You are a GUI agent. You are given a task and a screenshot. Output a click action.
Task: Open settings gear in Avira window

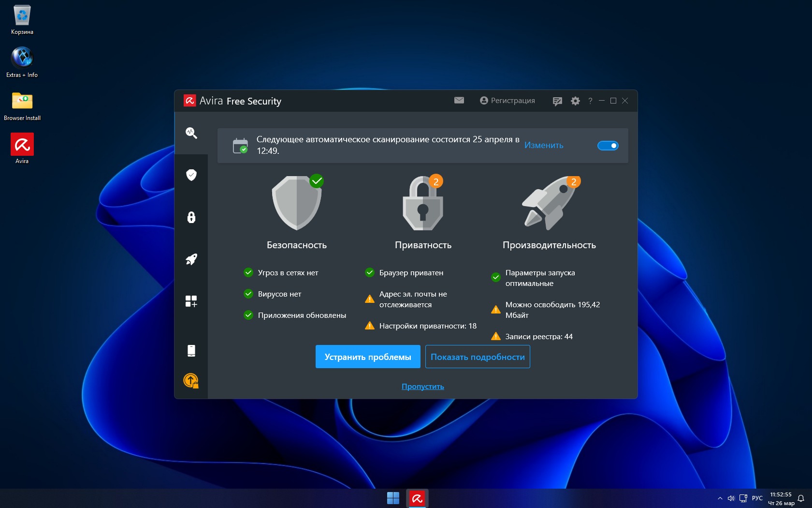point(575,101)
